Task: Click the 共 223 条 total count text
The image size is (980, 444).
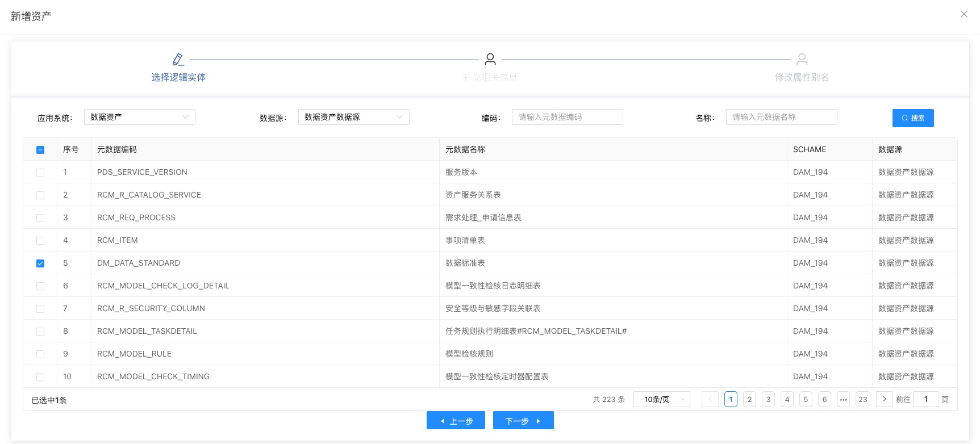Action: (608, 399)
